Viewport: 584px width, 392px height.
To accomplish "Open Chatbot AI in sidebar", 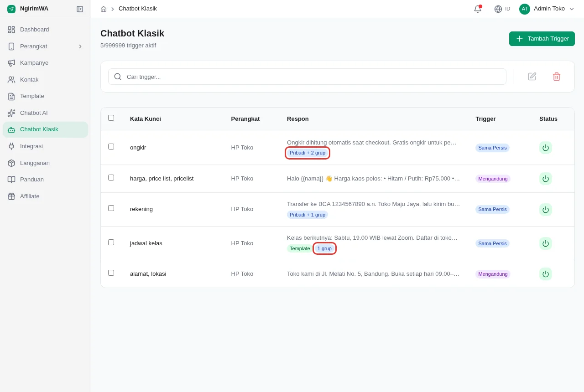I will pos(46,113).
